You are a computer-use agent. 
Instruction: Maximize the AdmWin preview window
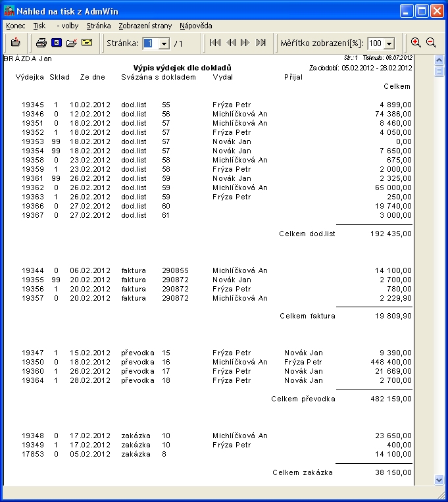tap(422, 11)
